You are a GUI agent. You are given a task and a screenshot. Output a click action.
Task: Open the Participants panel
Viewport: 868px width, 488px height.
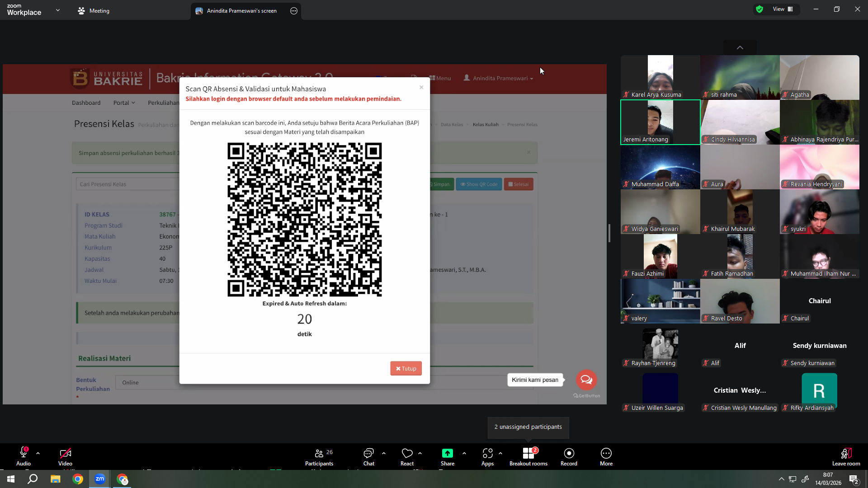tap(319, 456)
